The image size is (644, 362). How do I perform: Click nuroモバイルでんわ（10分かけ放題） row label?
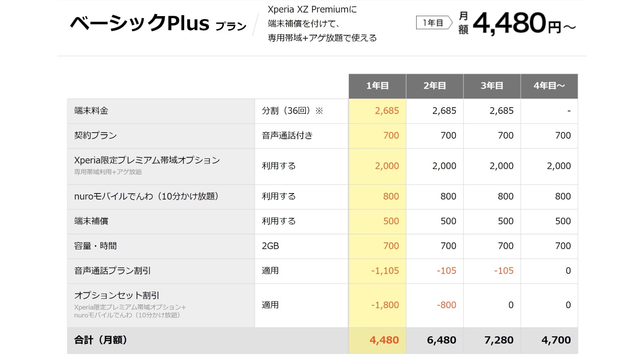[x=146, y=196]
